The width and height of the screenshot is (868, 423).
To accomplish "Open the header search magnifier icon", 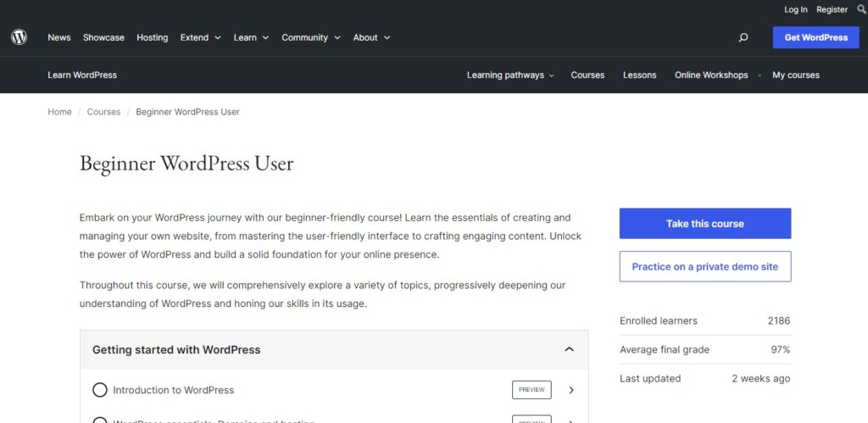I will coord(743,37).
